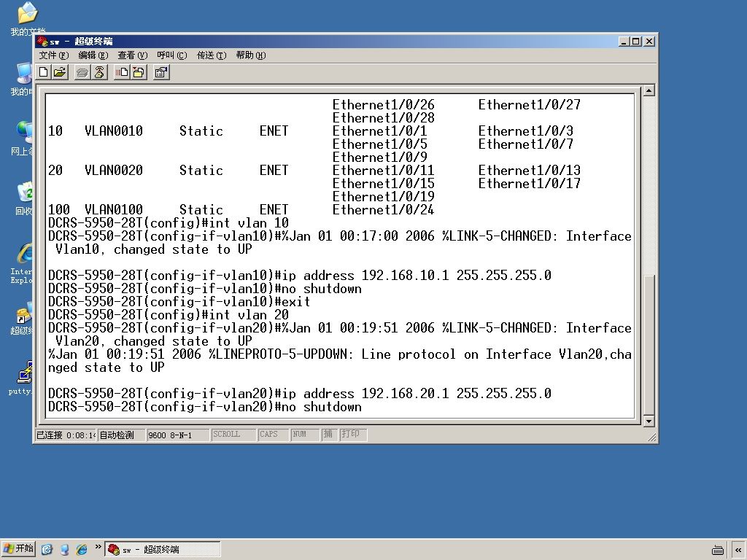Click the Show Desktop quick launch icon
Viewport: 747px width, 560px height.
click(47, 550)
